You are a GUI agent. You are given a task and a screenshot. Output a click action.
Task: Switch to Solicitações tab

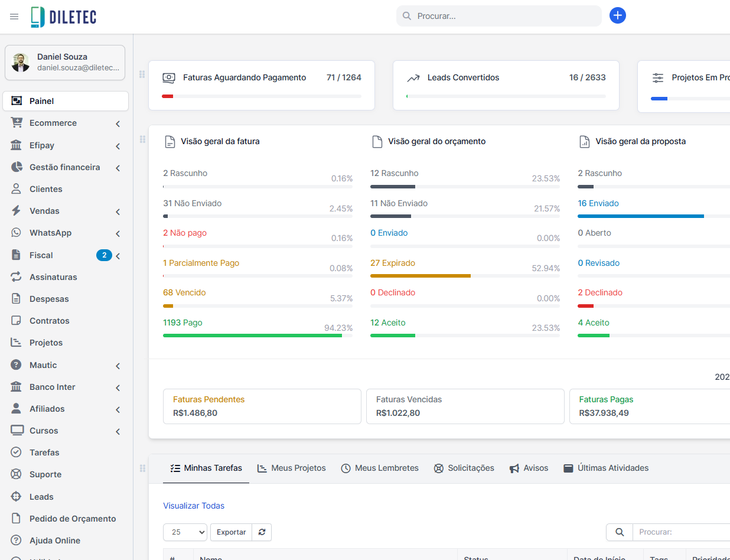(x=464, y=468)
